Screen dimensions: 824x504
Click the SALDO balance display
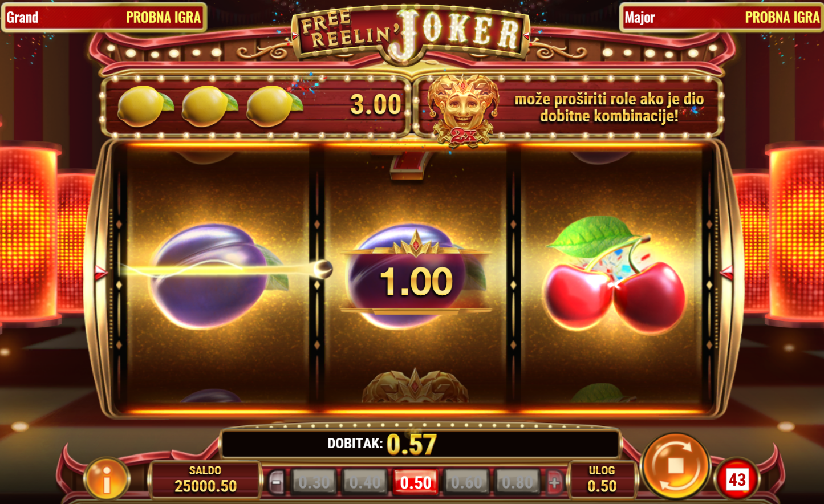[x=205, y=479]
